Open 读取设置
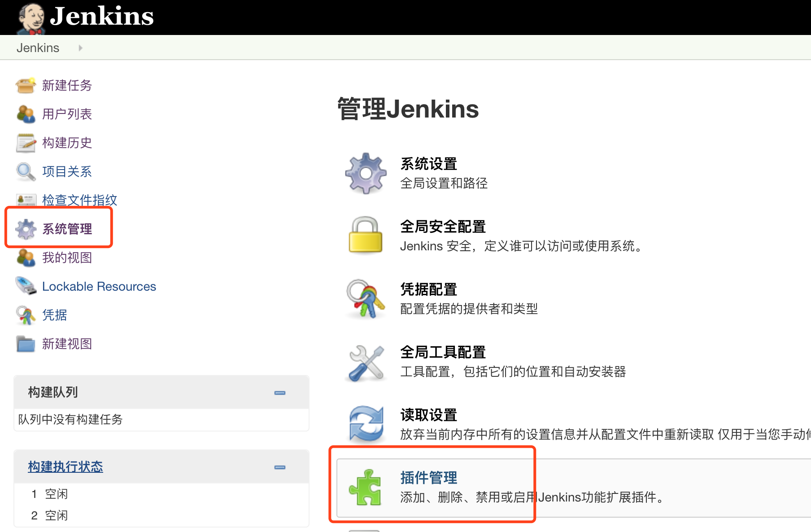The width and height of the screenshot is (811, 532). click(428, 415)
